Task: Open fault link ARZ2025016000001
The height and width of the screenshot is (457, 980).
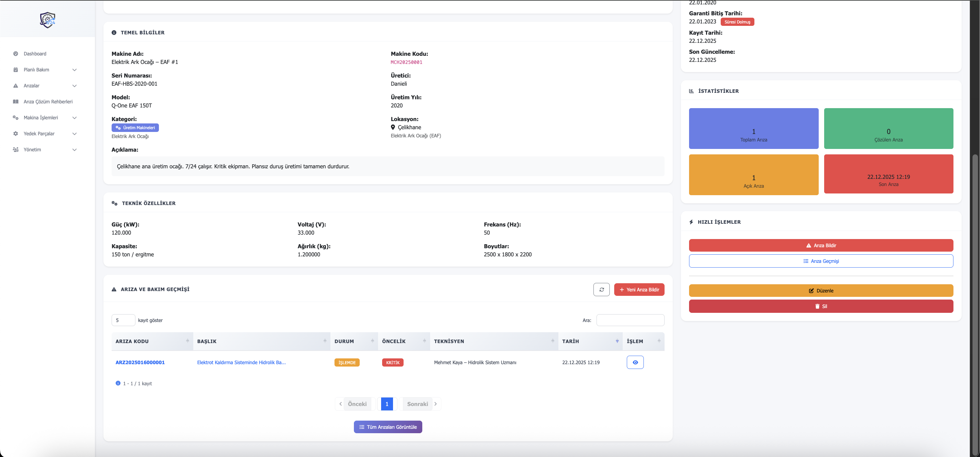Action: tap(140, 362)
